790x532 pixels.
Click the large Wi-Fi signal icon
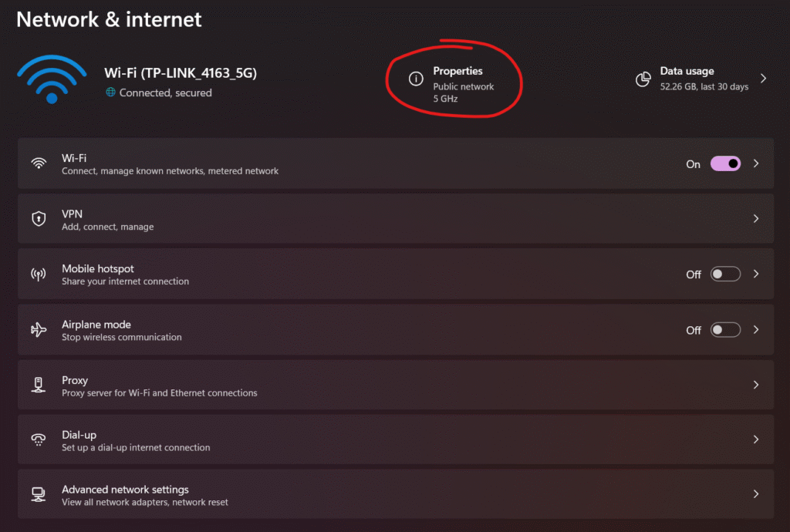click(x=52, y=80)
